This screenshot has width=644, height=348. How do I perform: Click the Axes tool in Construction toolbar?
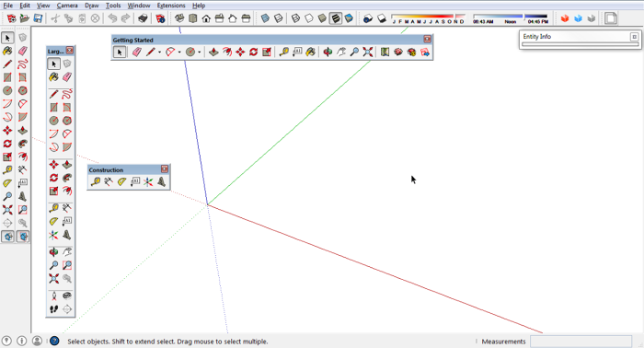click(148, 182)
